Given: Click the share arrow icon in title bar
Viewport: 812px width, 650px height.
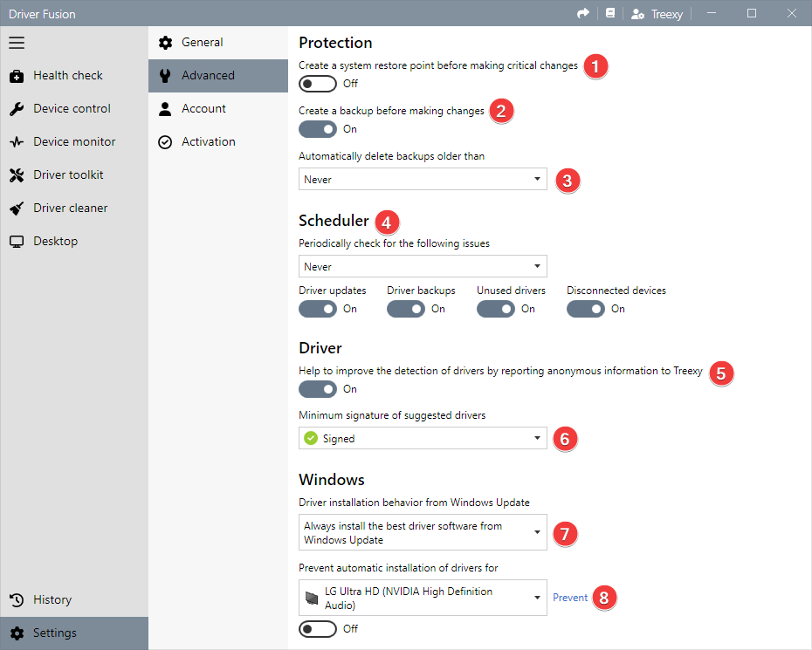Looking at the screenshot, I should (x=583, y=13).
